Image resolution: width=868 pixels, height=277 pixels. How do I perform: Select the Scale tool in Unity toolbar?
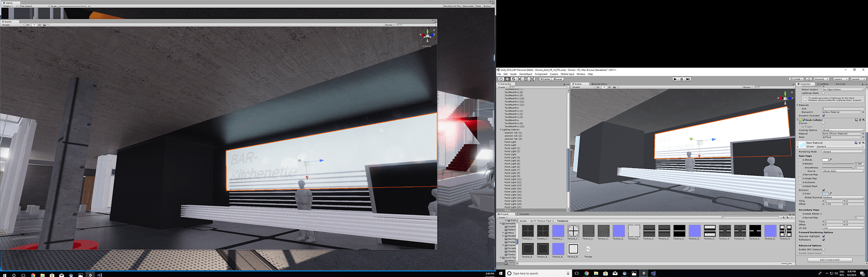tap(520, 79)
